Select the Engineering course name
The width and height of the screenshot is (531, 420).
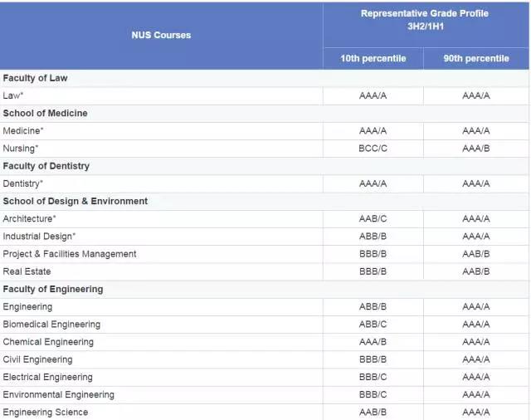click(27, 307)
